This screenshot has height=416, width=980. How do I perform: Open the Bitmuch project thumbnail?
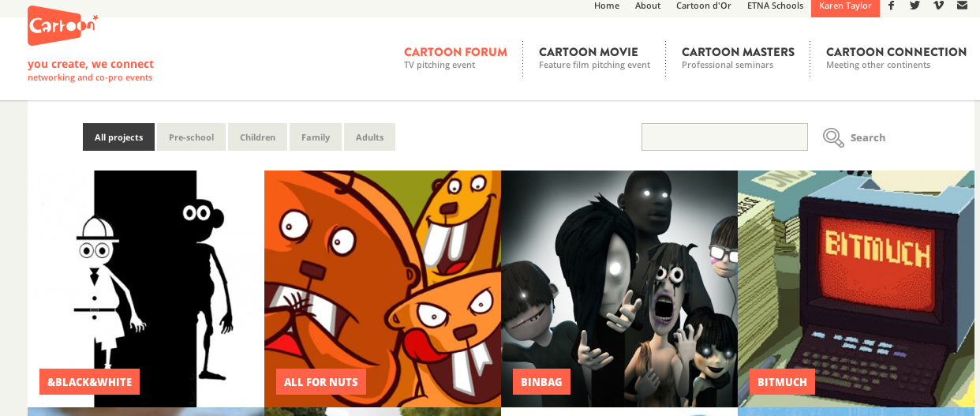[x=856, y=289]
